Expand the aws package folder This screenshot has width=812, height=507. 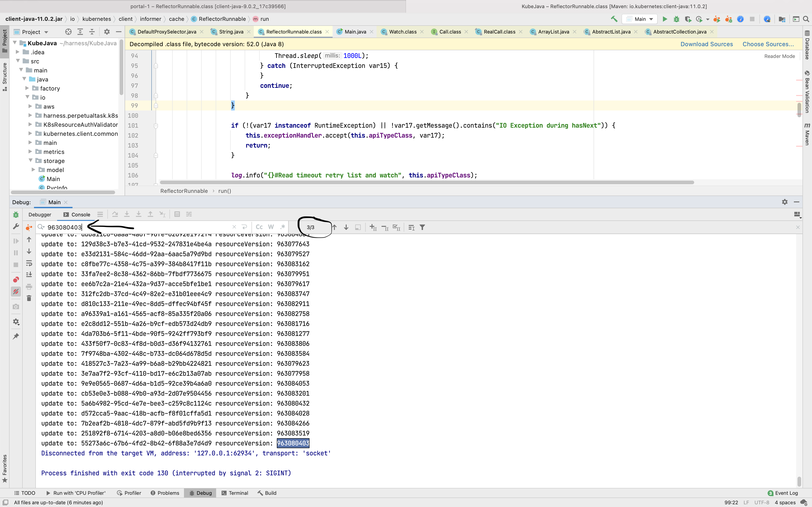click(x=31, y=106)
